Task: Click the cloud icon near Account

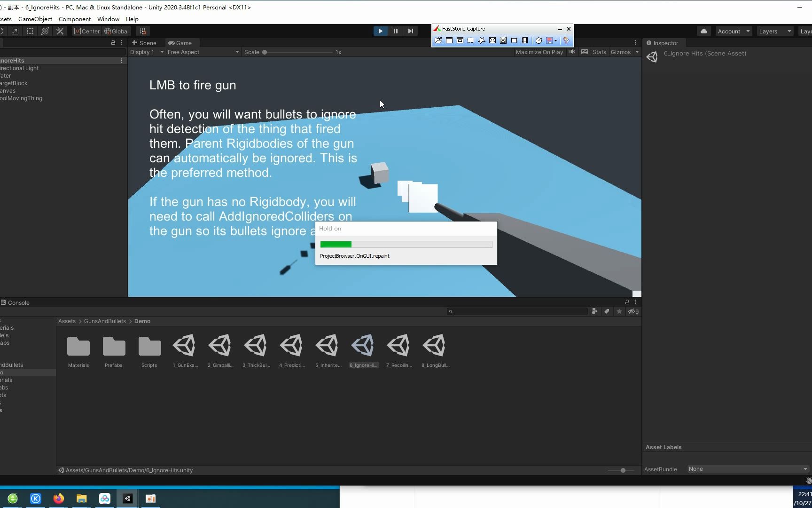Action: tap(703, 31)
